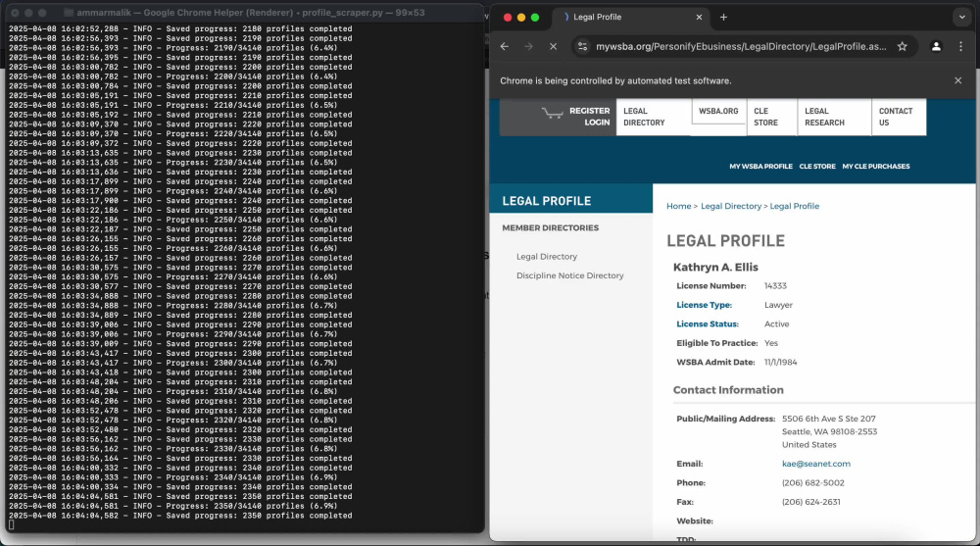Viewport: 980px width, 546px height.
Task: Bookmark this page with star icon
Action: (902, 46)
